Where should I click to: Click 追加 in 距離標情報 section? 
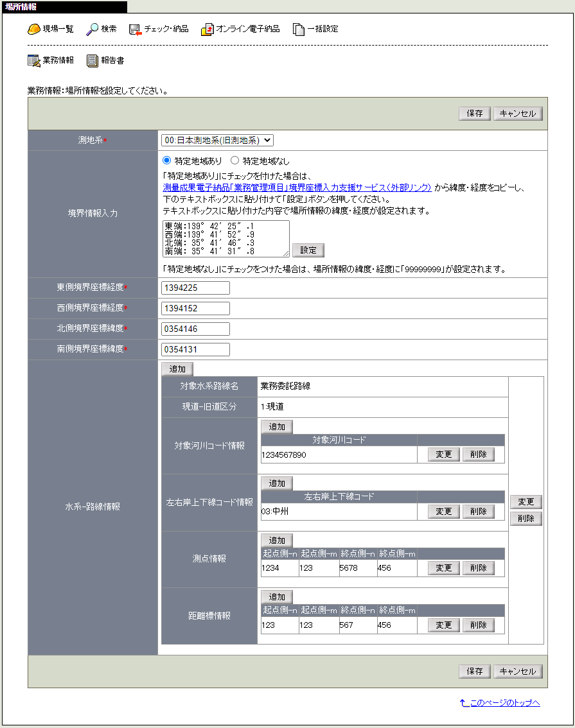point(277,597)
